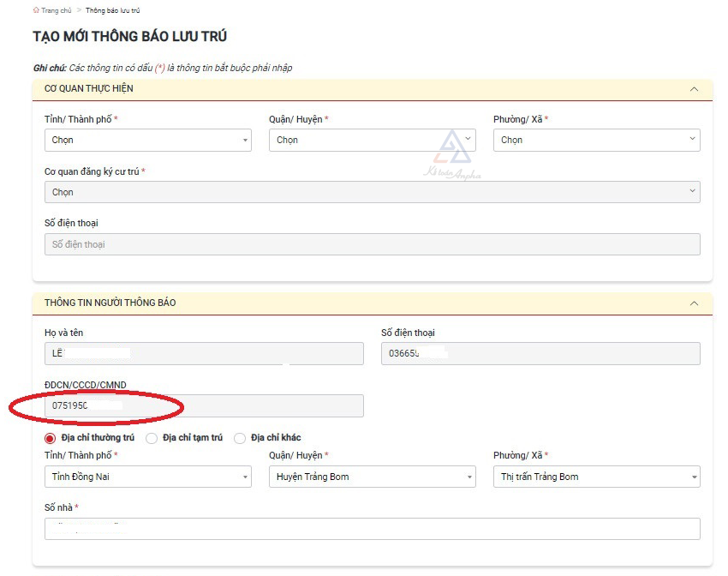Select Địa chỉ tạm trú radio button
728x576 pixels.
point(152,438)
